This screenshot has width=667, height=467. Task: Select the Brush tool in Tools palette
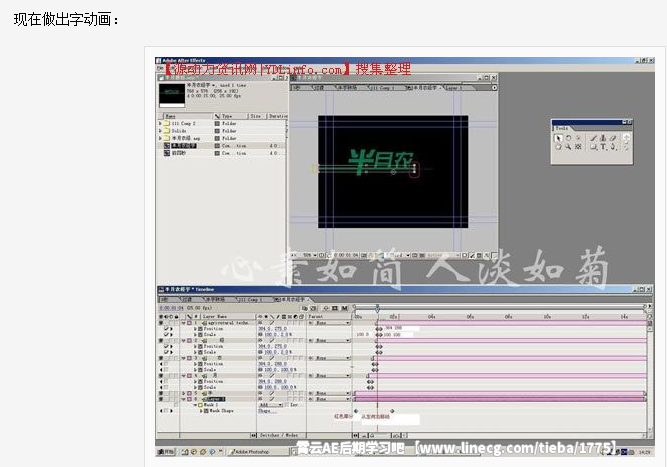click(x=593, y=138)
